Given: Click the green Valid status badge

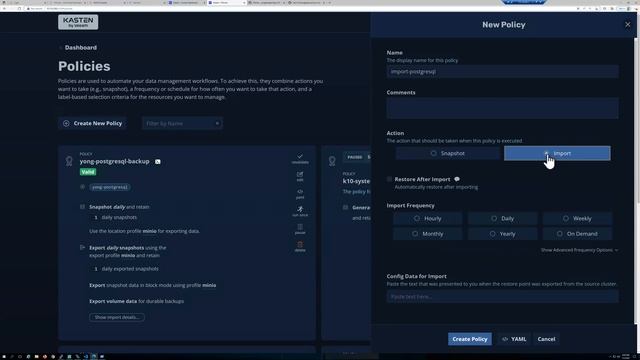Looking at the screenshot, I should coord(88,172).
